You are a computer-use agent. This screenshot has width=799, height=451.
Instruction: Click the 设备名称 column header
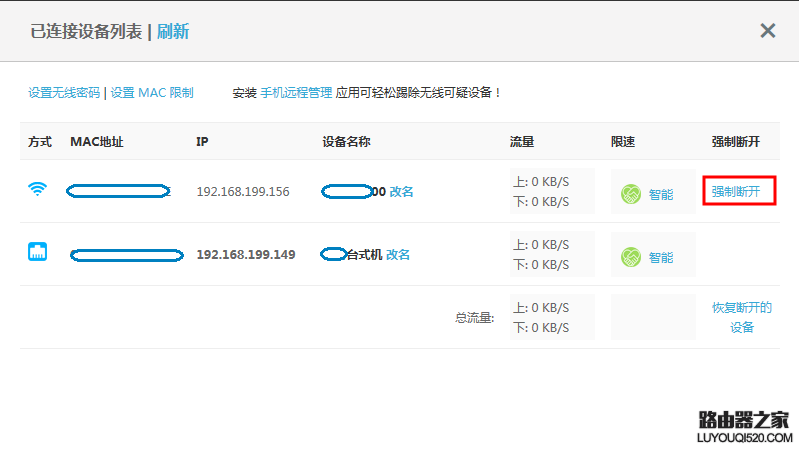pos(347,142)
